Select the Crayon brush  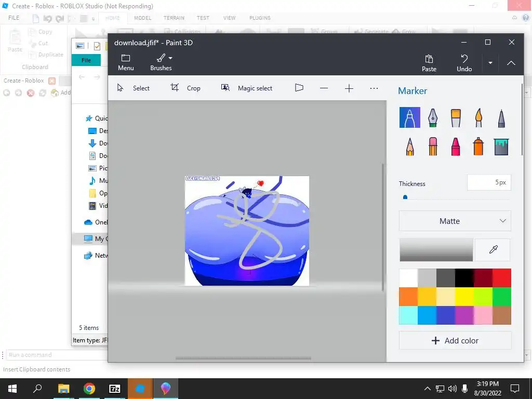tap(456, 147)
